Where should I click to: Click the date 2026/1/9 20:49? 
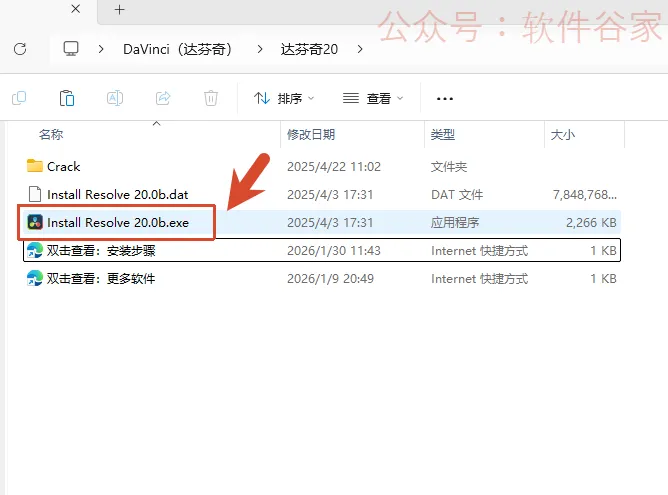pyautogui.click(x=330, y=279)
